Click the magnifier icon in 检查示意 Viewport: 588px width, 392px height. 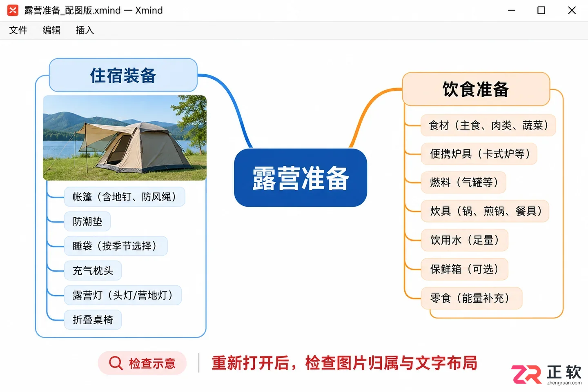(x=116, y=363)
